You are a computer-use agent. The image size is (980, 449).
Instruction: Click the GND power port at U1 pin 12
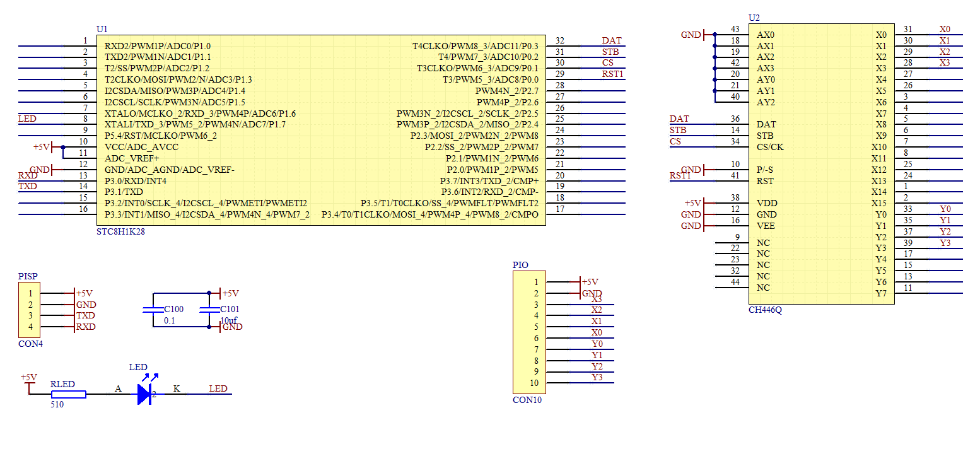[42, 170]
